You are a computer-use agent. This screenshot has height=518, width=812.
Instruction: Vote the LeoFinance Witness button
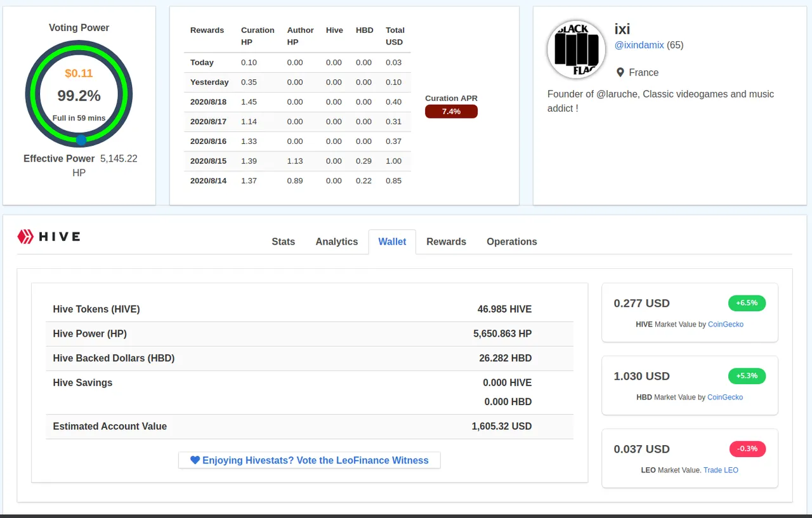310,460
